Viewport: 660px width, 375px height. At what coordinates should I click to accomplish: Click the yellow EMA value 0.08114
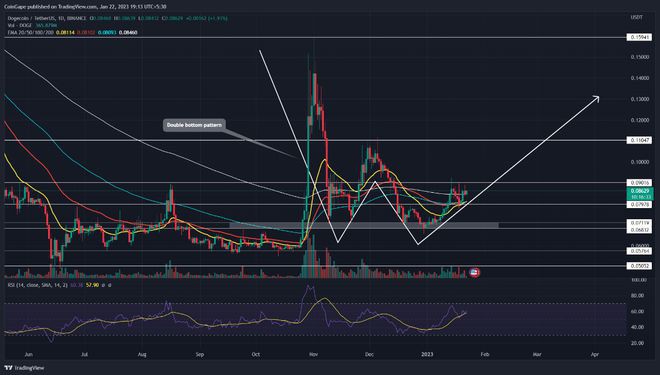65,32
